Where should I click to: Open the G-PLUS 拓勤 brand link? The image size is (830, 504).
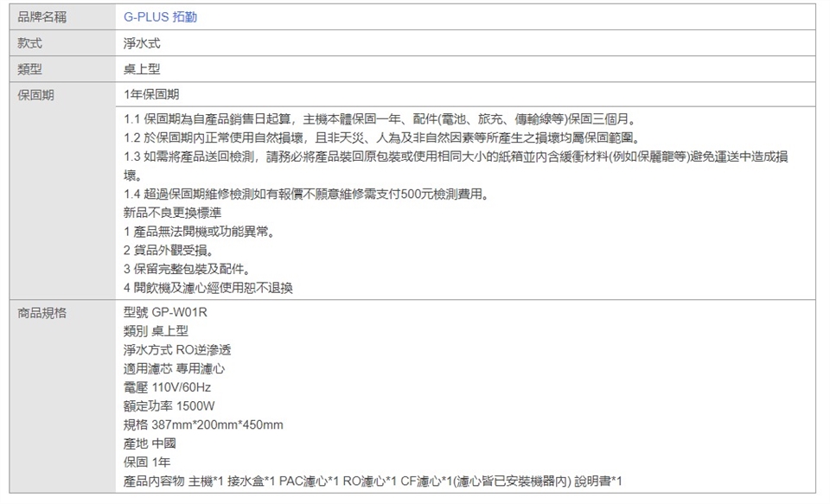[x=154, y=17]
